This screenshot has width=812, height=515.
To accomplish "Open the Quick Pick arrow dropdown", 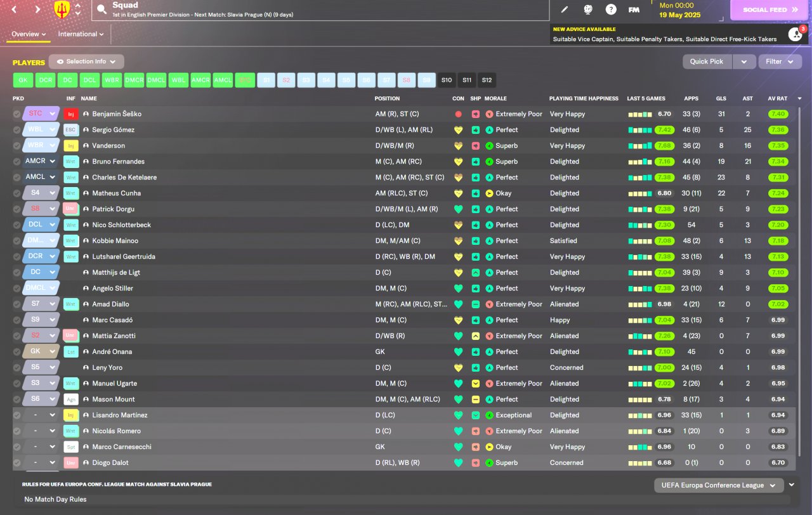I will 744,62.
